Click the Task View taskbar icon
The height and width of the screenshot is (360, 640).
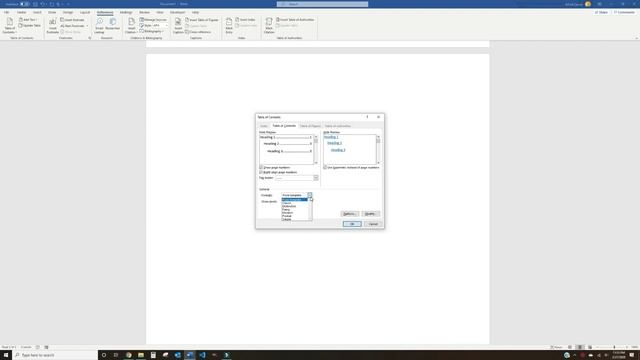pos(116,355)
